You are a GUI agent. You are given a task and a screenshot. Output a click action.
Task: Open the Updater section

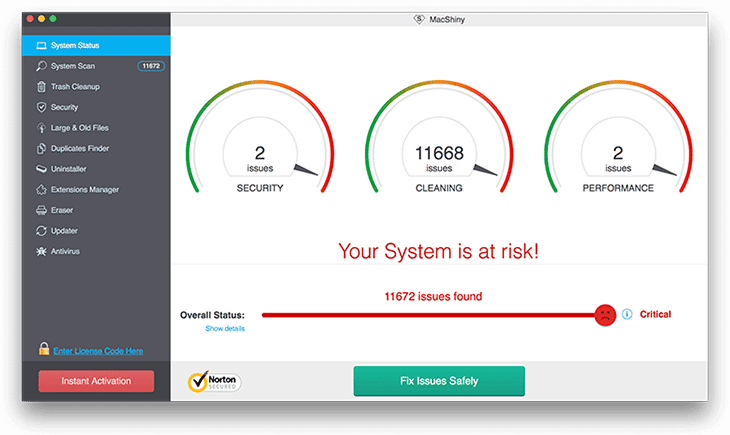coord(64,231)
